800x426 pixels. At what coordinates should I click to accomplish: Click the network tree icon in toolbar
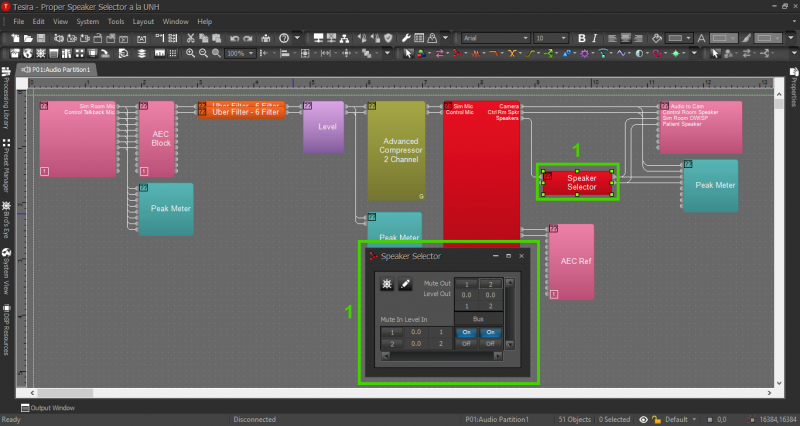point(344,38)
